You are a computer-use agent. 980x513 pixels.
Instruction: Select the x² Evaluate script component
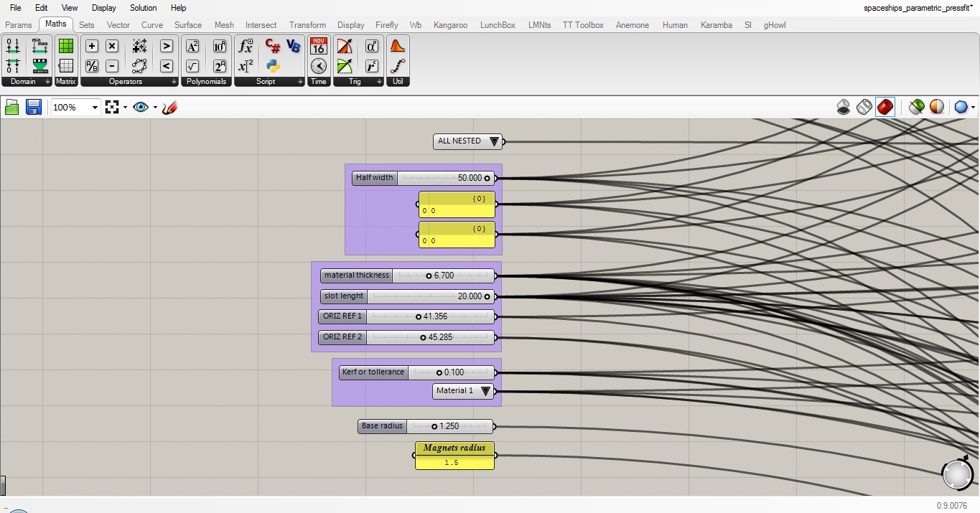pos(246,66)
